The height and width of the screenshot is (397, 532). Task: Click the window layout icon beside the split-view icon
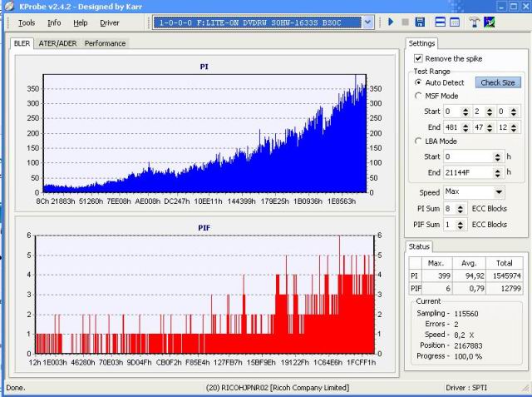pos(455,22)
